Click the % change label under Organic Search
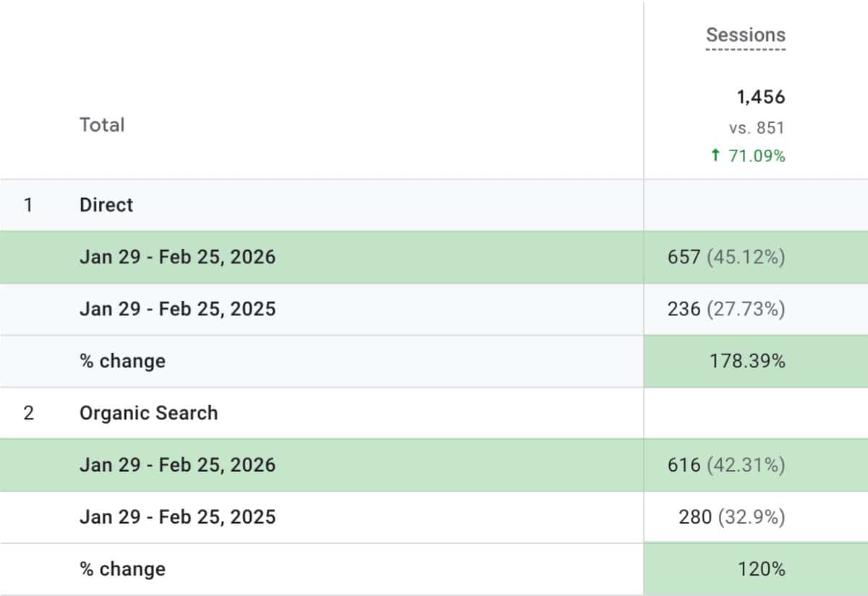The image size is (868, 596). click(122, 569)
